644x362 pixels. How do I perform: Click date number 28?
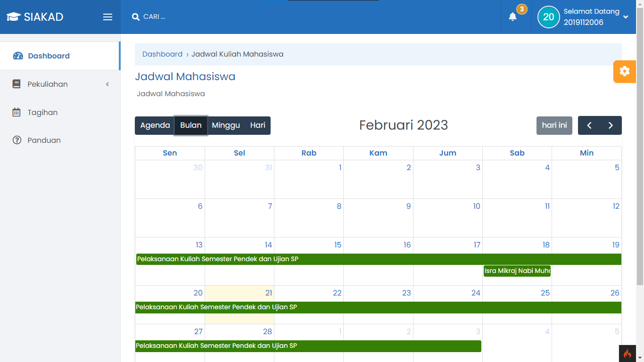(267, 331)
